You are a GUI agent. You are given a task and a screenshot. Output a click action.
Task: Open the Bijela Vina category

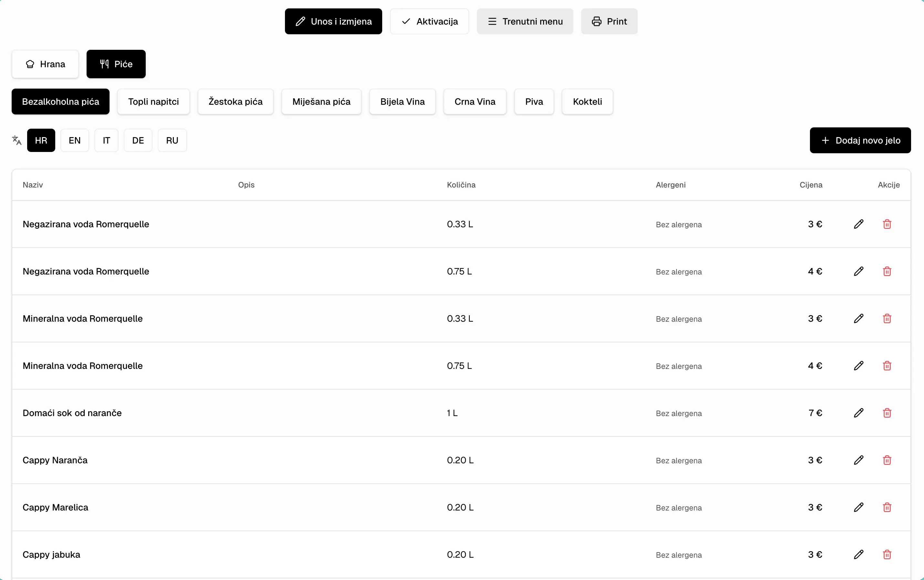[x=403, y=102]
